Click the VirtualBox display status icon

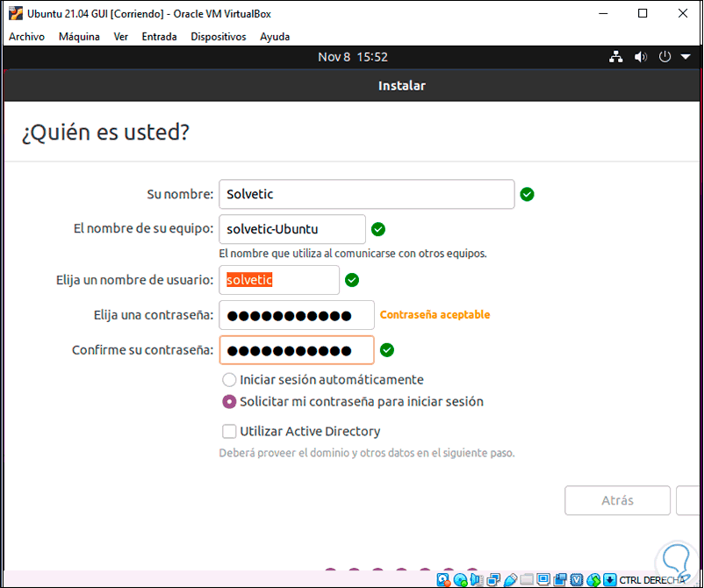click(543, 579)
